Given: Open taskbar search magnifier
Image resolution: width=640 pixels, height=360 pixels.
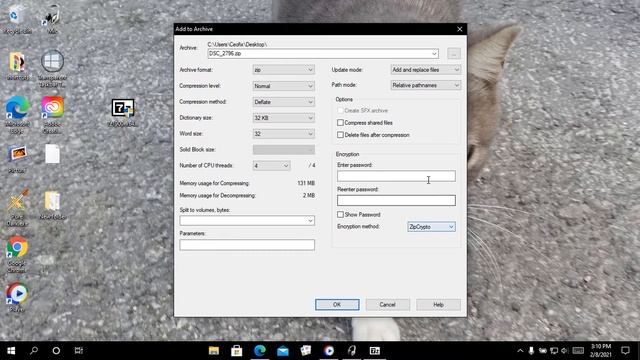Looking at the screenshot, I should 34,351.
